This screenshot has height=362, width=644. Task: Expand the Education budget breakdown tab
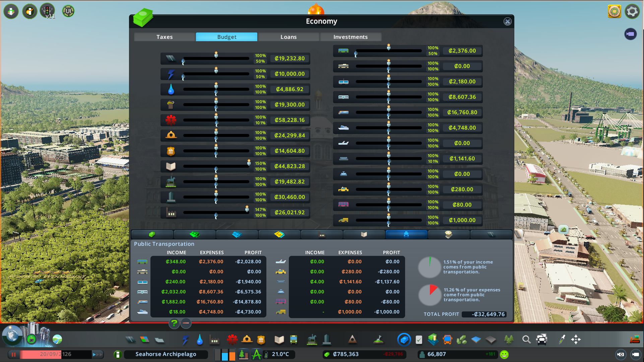364,234
